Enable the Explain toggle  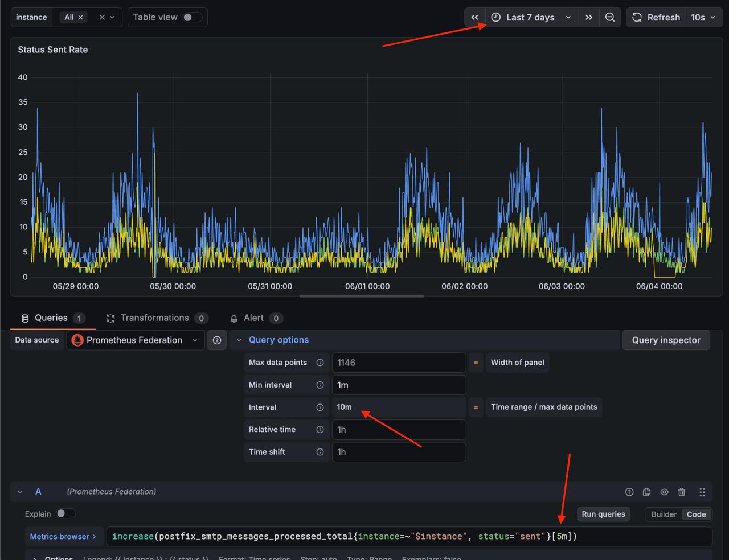65,514
